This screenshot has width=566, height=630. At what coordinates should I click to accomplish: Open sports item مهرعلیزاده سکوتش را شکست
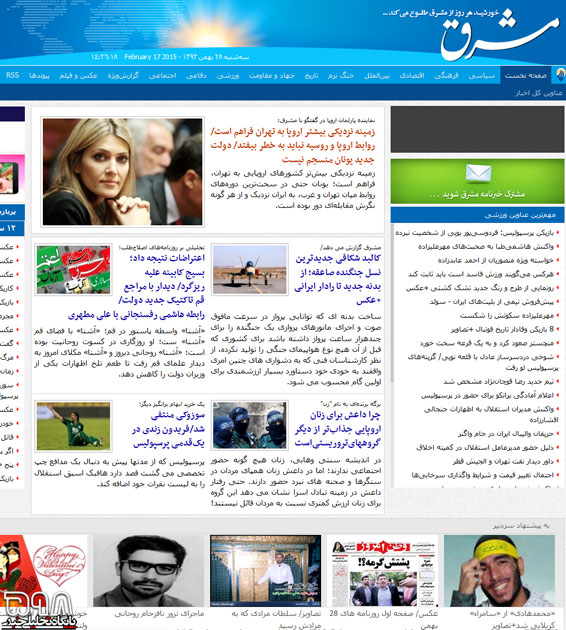(x=507, y=315)
